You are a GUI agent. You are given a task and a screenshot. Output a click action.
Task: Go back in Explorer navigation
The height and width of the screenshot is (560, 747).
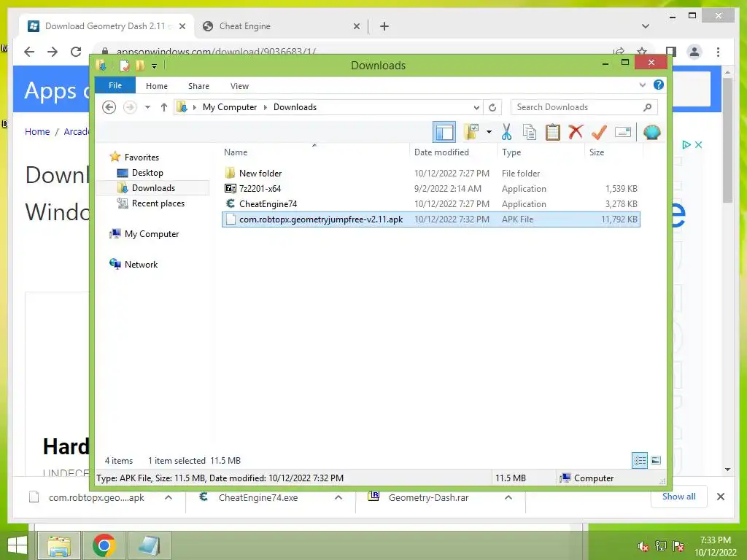pos(109,107)
